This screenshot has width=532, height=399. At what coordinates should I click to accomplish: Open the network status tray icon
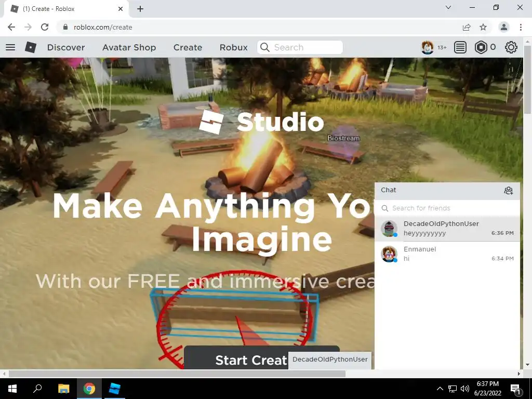tap(453, 389)
